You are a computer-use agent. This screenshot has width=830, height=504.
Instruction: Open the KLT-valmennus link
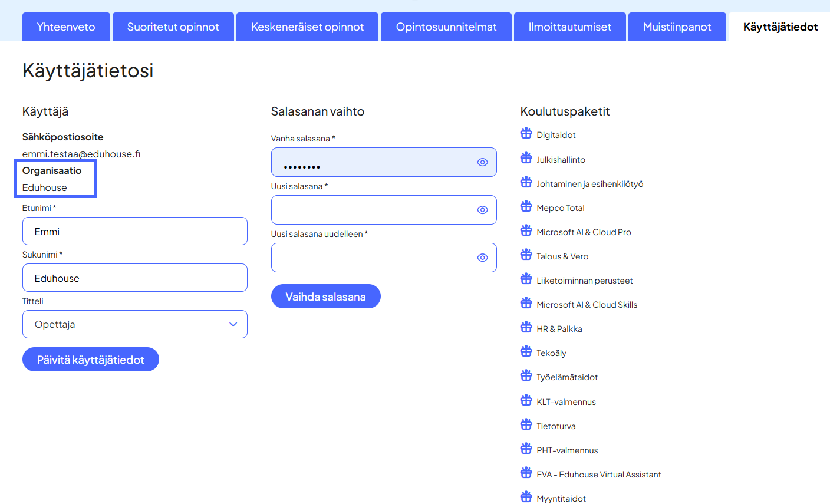coord(566,402)
